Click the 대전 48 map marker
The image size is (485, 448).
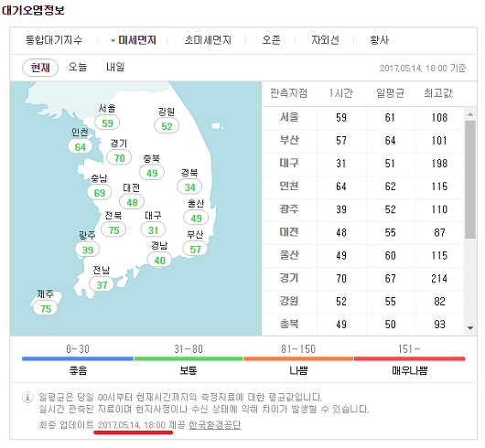[x=132, y=202]
